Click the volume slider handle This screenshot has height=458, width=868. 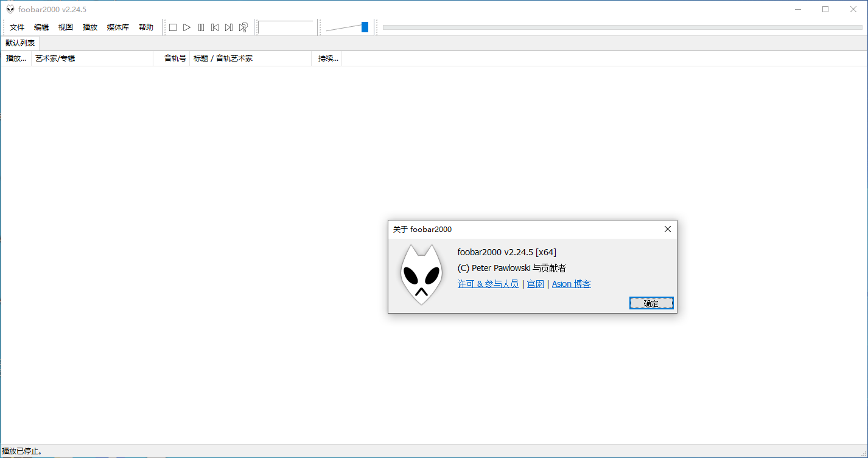[365, 27]
